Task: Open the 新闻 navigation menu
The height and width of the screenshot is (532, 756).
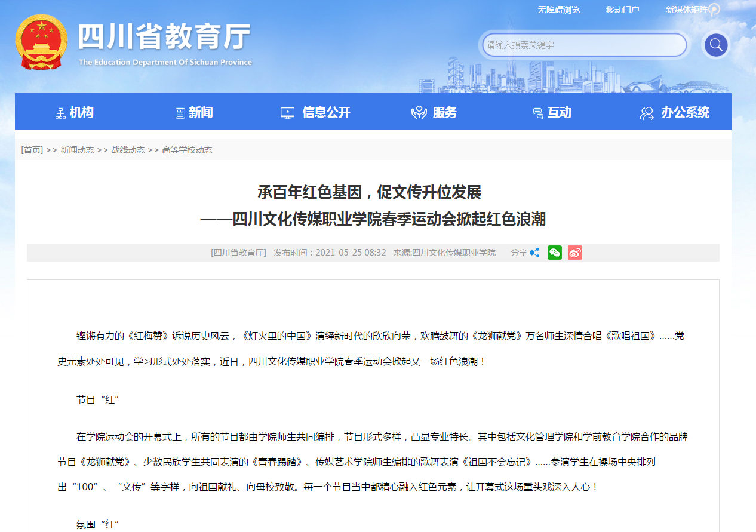Action: pos(194,112)
